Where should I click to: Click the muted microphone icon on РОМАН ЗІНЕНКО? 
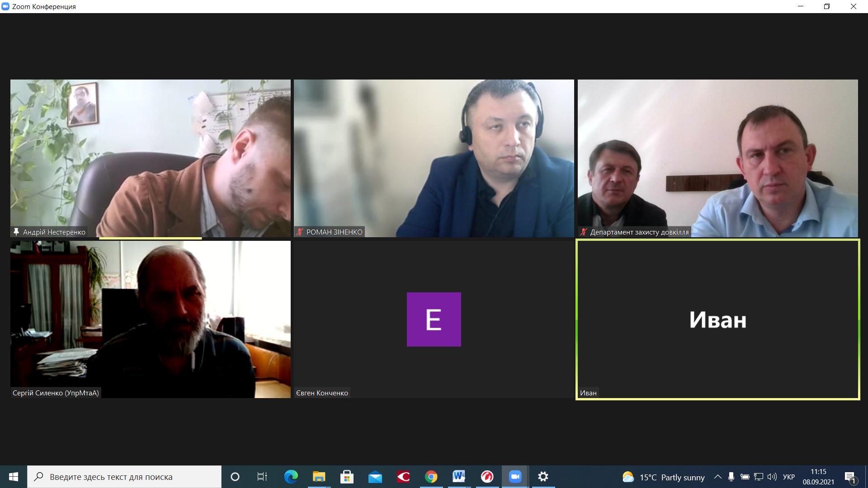click(x=300, y=232)
